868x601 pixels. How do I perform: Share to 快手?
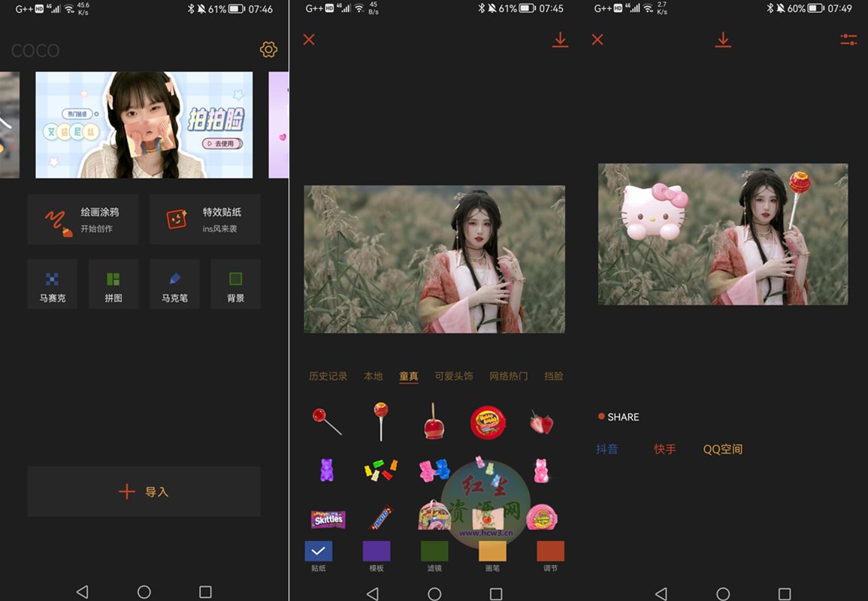click(x=665, y=448)
